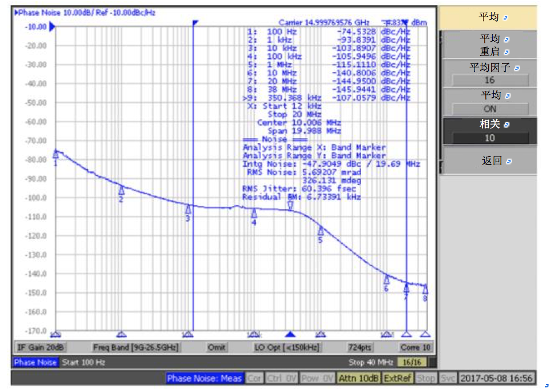Select the 相关 softkey

tap(489, 131)
